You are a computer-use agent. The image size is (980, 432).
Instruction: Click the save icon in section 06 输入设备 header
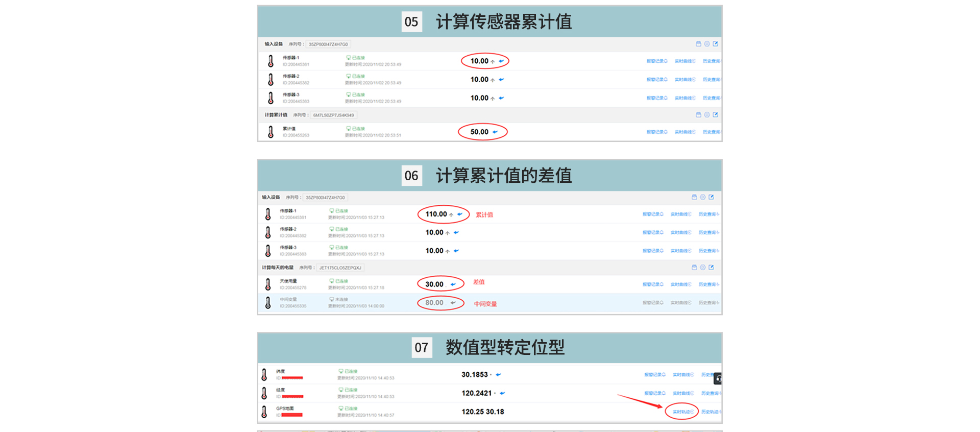point(694,197)
